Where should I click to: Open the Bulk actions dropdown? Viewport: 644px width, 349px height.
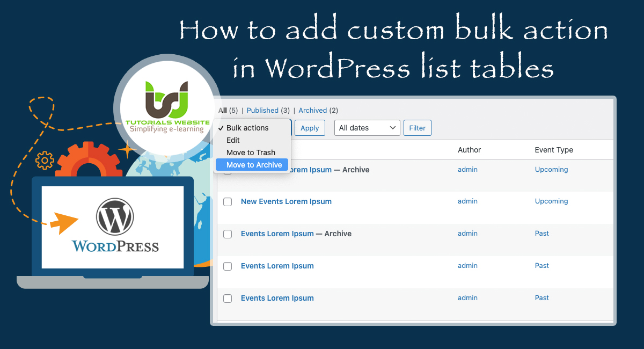(x=248, y=128)
